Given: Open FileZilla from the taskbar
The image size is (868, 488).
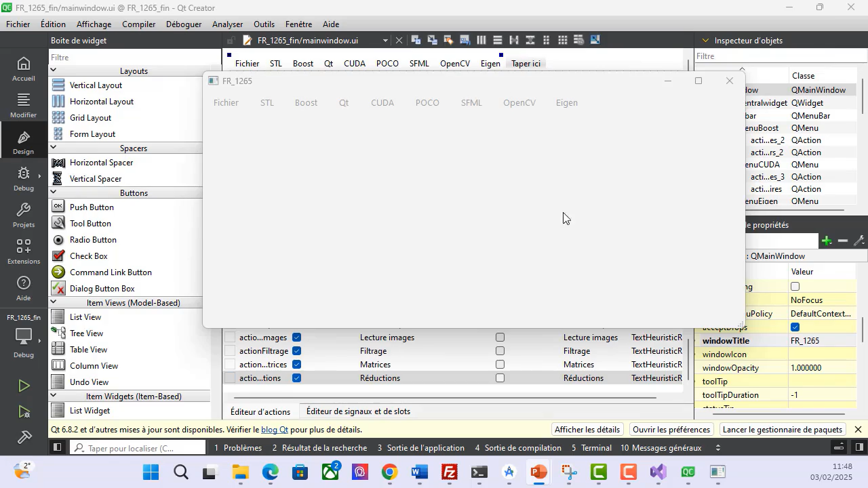Looking at the screenshot, I should click(449, 472).
